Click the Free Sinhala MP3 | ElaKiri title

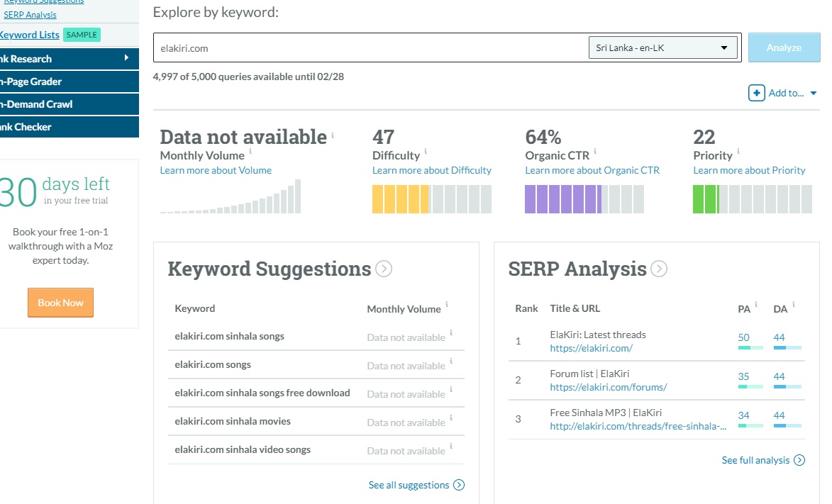click(x=606, y=413)
